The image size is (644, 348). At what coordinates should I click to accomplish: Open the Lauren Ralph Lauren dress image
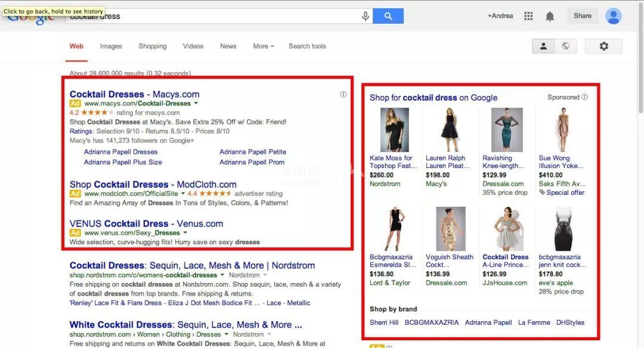[x=450, y=130]
